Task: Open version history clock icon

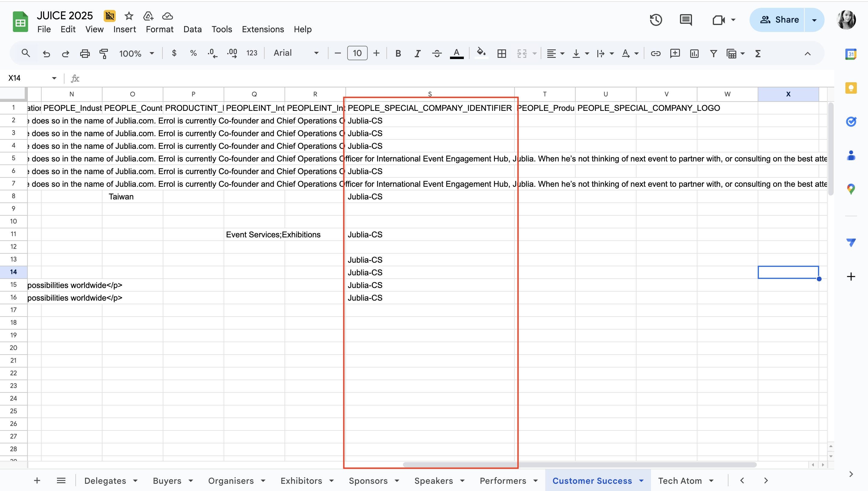Action: point(656,20)
